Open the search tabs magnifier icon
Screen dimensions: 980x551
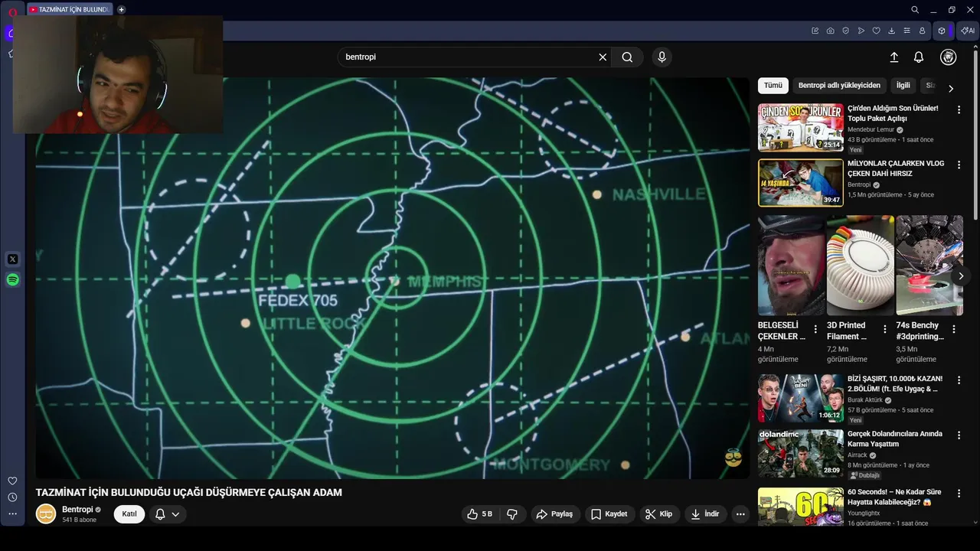click(x=915, y=10)
